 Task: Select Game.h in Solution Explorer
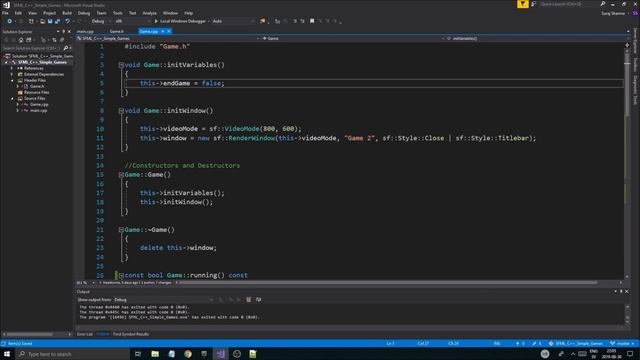[x=37, y=86]
